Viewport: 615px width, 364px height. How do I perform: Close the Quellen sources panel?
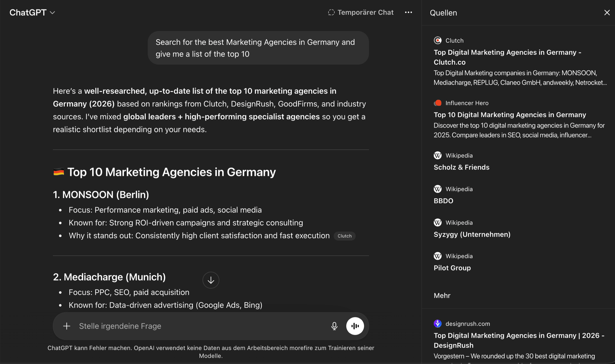pyautogui.click(x=607, y=13)
